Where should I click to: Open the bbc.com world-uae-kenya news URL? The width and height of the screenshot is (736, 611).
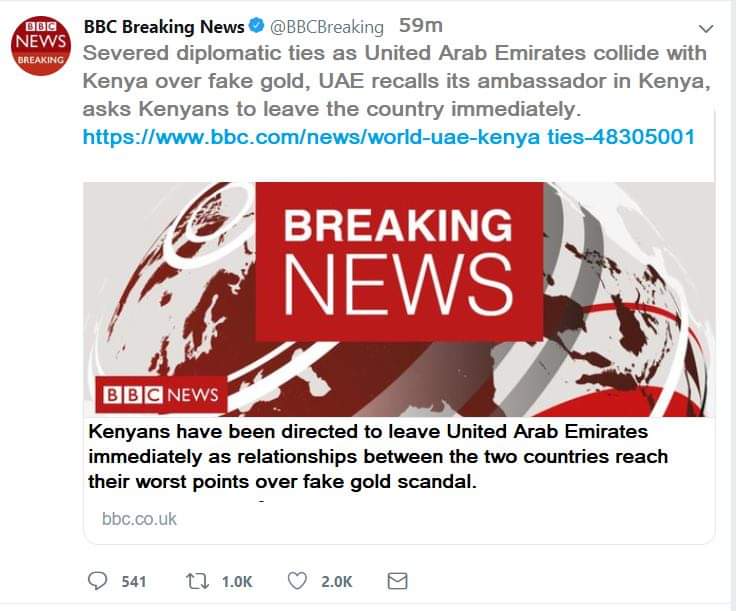coord(388,135)
